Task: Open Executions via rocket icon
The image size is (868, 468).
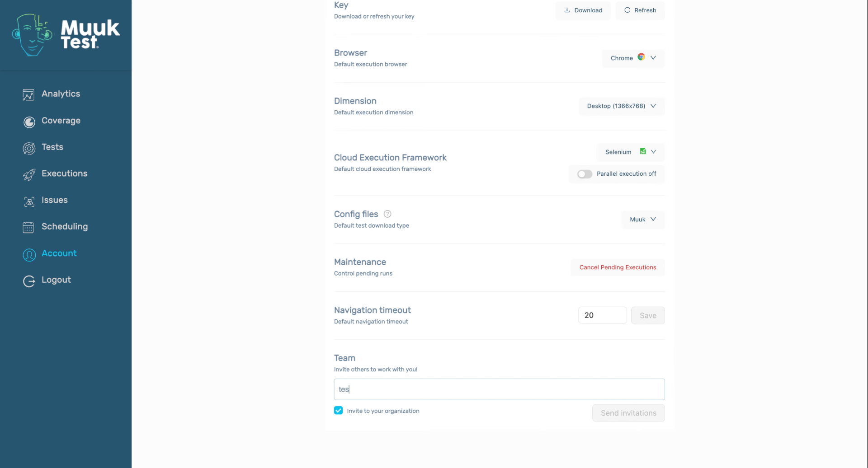Action: tap(28, 175)
